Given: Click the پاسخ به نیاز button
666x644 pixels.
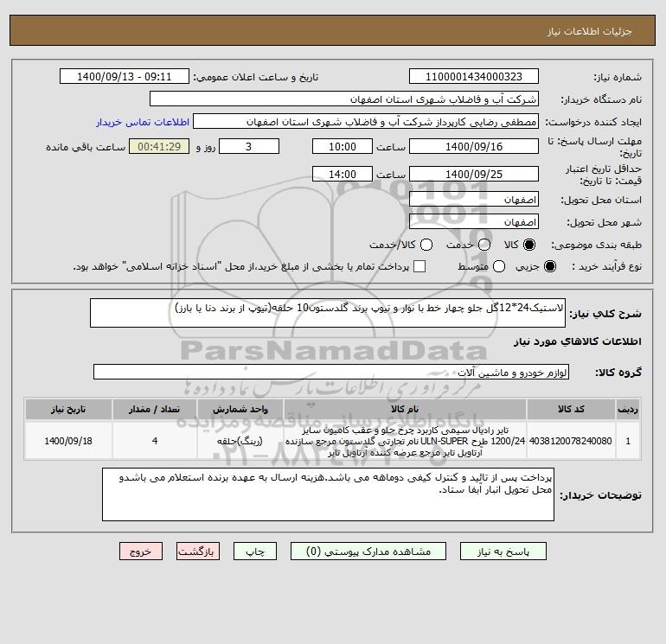Looking at the screenshot, I should [503, 552].
